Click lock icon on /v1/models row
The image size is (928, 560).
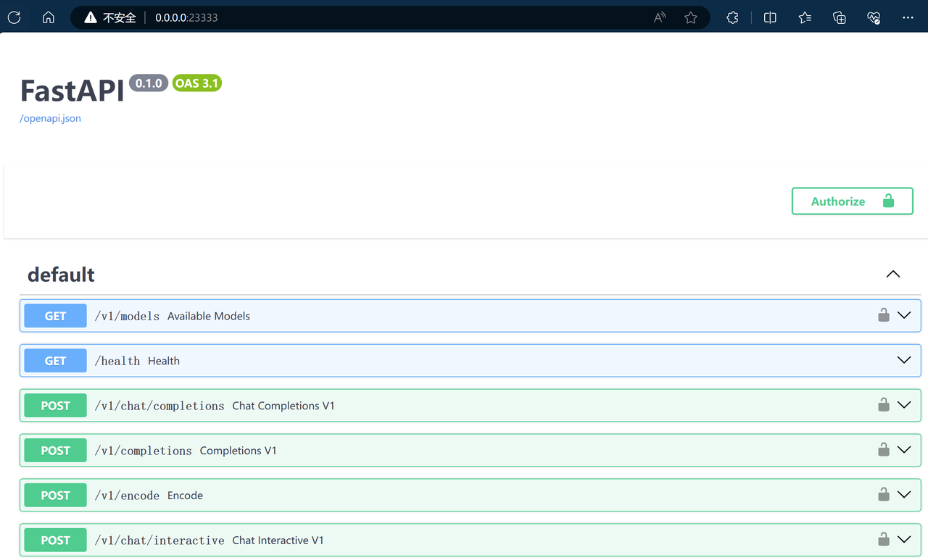click(x=884, y=315)
